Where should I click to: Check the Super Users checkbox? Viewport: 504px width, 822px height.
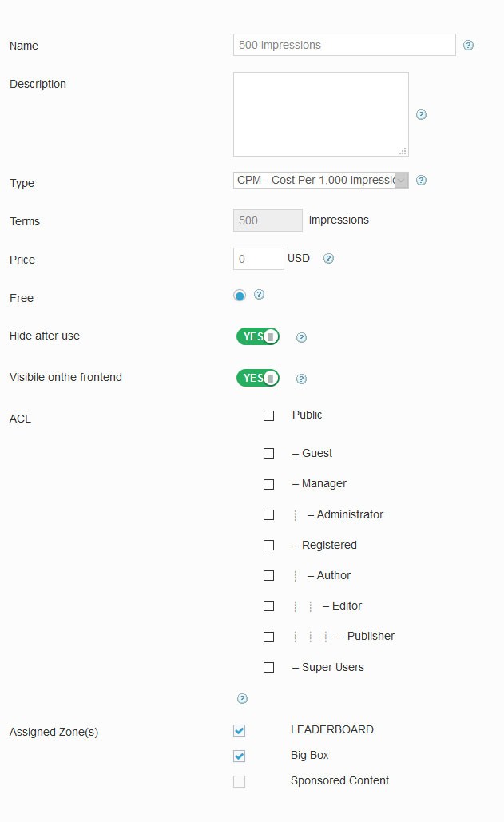[x=268, y=667]
